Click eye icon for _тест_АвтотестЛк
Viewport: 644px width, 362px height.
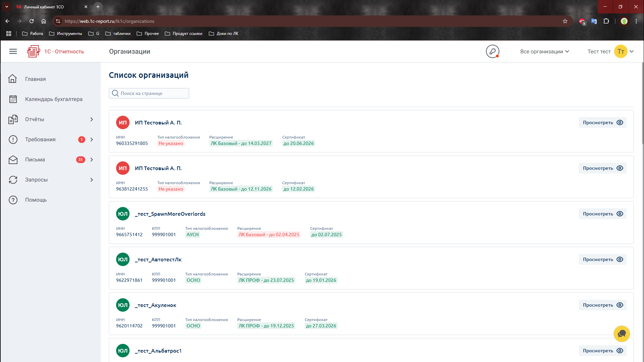click(x=620, y=259)
